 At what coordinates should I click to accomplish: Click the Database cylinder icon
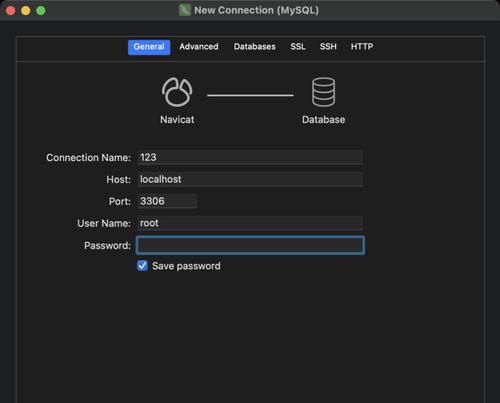pos(323,92)
